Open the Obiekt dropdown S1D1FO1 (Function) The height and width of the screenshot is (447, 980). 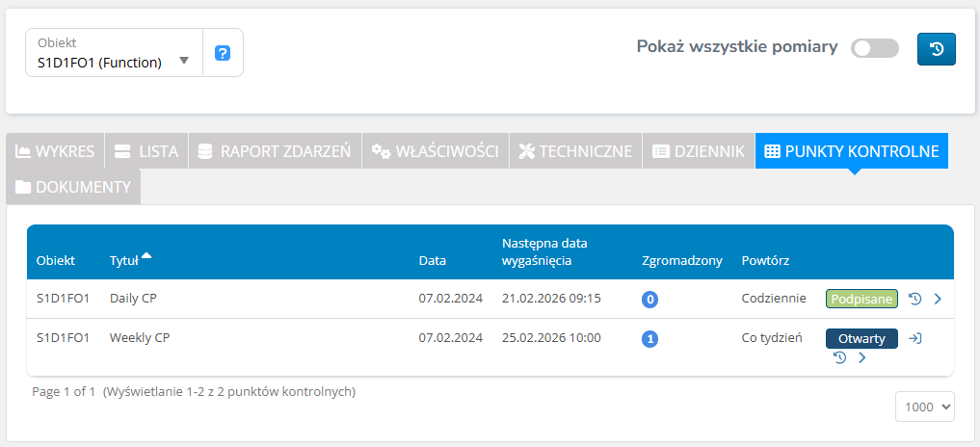[114, 53]
